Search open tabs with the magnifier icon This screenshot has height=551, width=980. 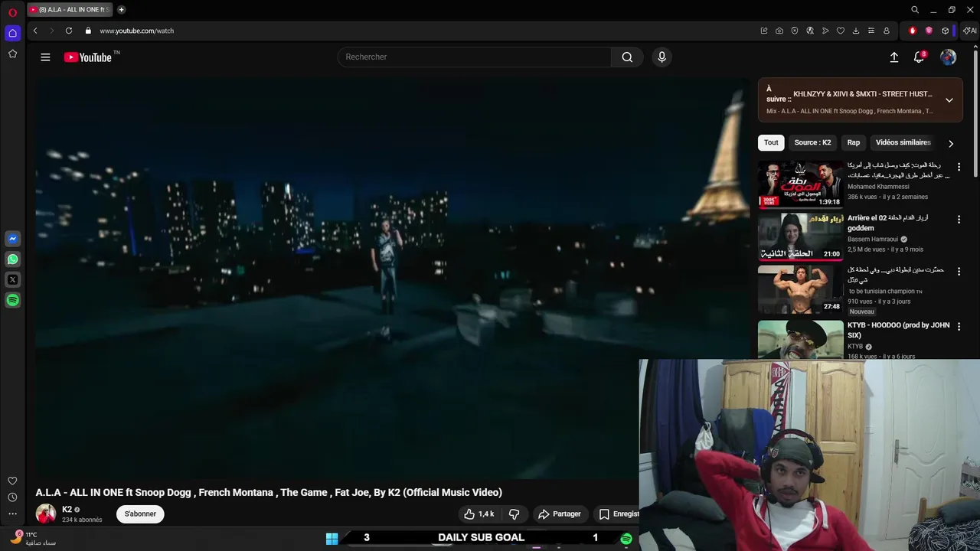(915, 10)
